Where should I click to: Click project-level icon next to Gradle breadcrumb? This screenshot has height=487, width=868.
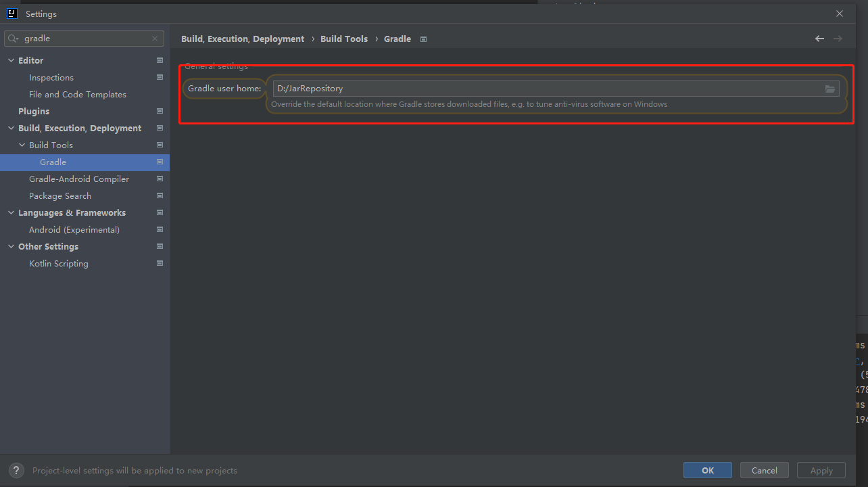coord(423,39)
